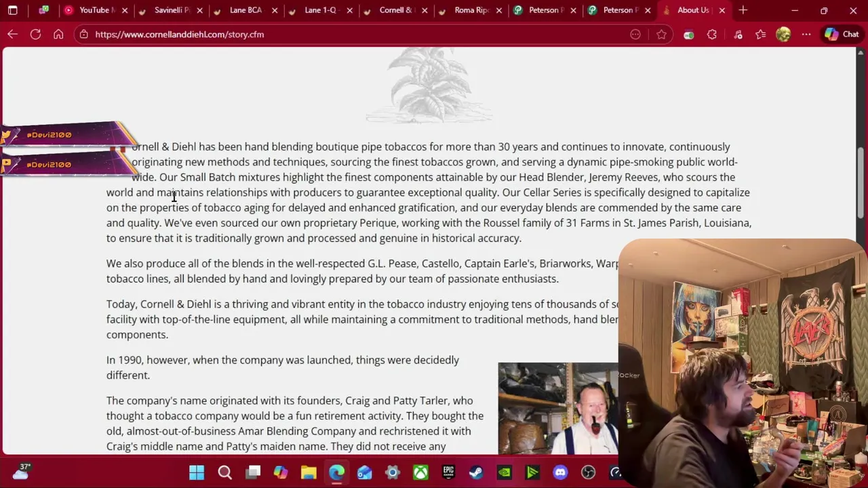Click 'Amar Blending Company' text
The image size is (868, 488).
(294, 431)
